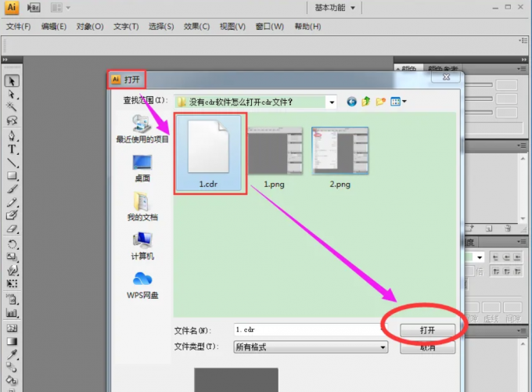This screenshot has width=532, height=392.
Task: Select the Pen tool
Action: (12, 136)
